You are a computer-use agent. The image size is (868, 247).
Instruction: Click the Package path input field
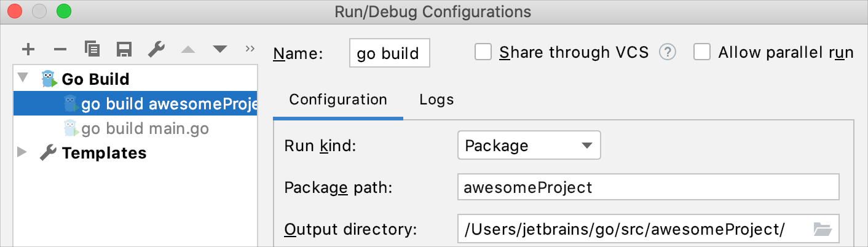click(648, 187)
